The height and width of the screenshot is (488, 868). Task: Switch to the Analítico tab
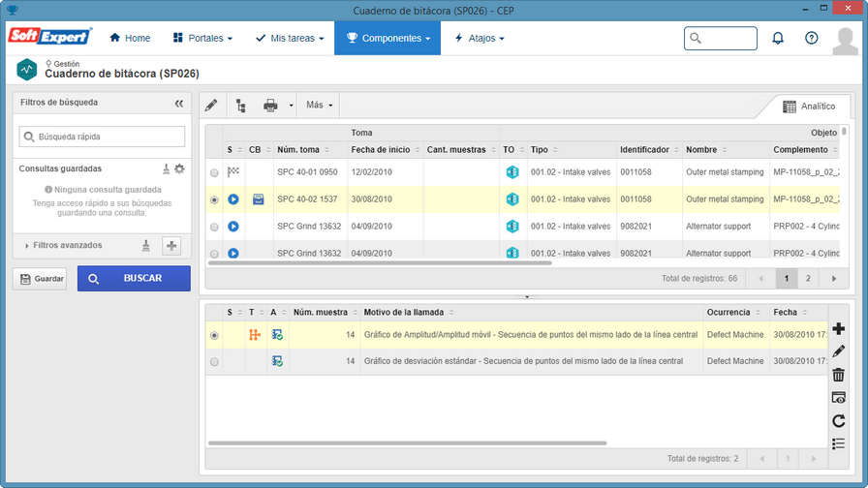click(809, 107)
